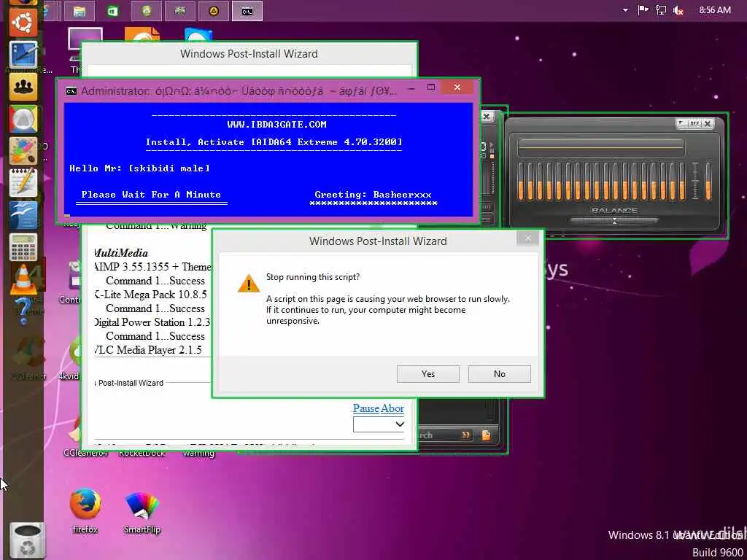747x560 pixels.
Task: Close the equalizer window
Action: 708,123
